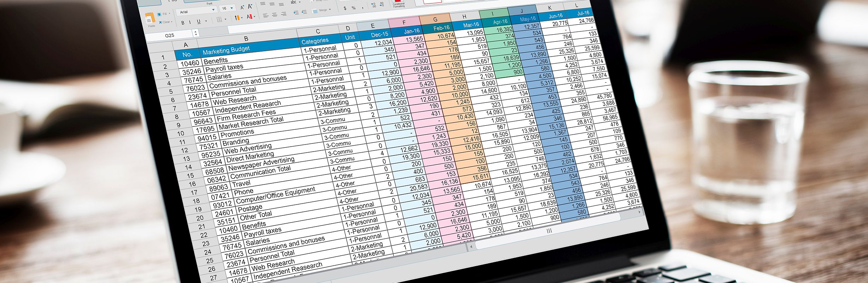Click the decrease indent icon
This screenshot has width=868, height=283.
point(296,13)
